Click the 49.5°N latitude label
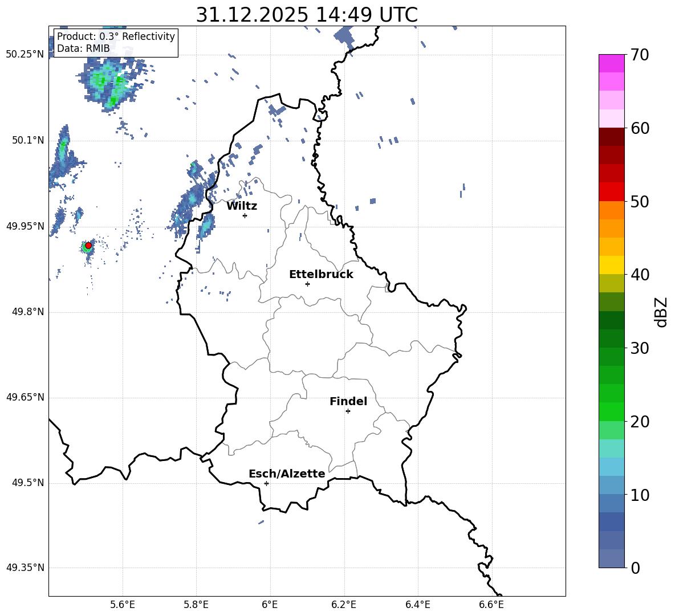 [28, 483]
